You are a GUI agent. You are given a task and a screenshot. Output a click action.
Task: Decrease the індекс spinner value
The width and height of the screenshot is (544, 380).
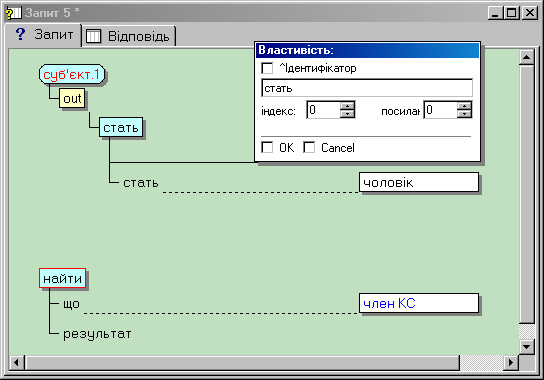(347, 114)
